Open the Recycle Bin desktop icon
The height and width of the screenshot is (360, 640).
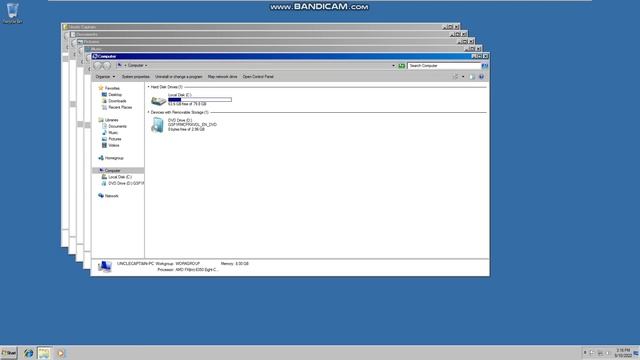coord(12,12)
